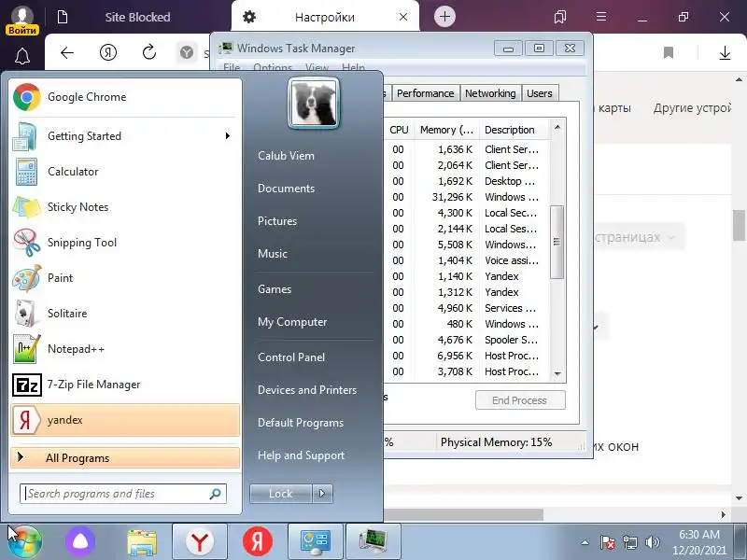Open Paint from Start menu
747x560 pixels.
[x=124, y=278]
